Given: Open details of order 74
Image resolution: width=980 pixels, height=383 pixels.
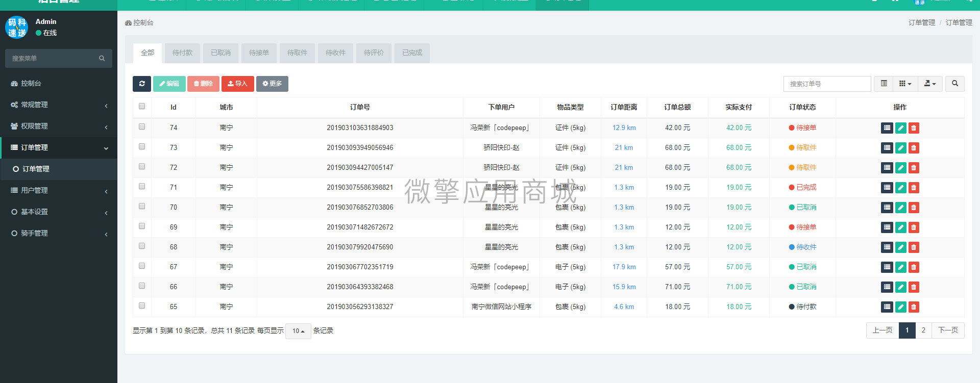Looking at the screenshot, I should coord(887,128).
